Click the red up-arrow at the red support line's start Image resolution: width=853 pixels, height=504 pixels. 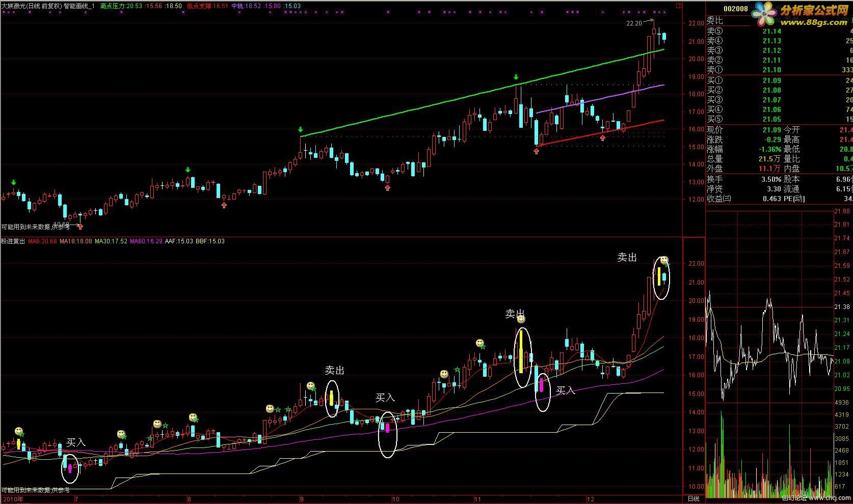tap(537, 151)
